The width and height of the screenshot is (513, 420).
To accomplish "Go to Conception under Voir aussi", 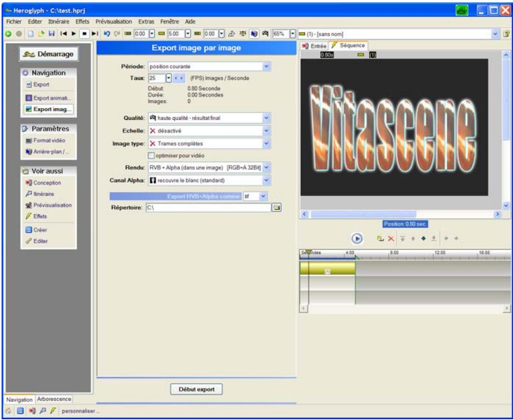I will coord(43,183).
